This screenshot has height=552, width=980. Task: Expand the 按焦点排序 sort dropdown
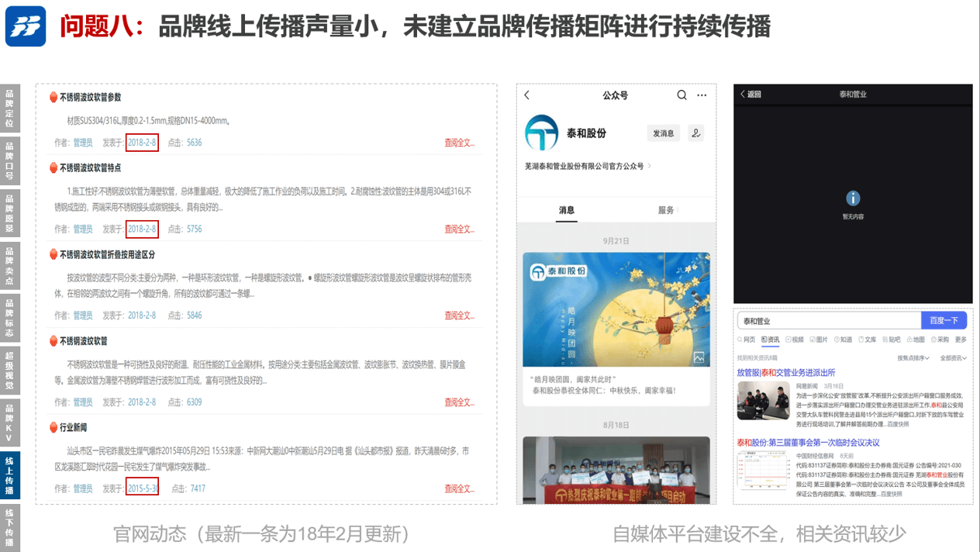pos(913,358)
